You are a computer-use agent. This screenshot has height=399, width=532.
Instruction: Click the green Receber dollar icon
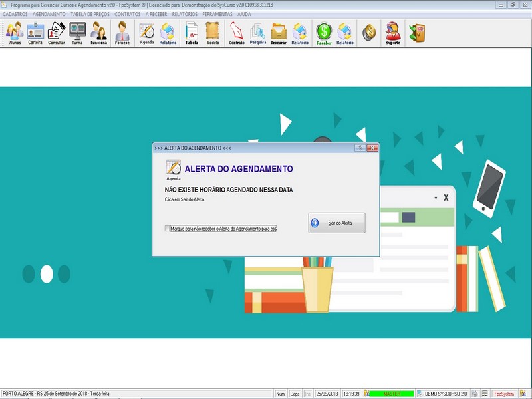324,32
